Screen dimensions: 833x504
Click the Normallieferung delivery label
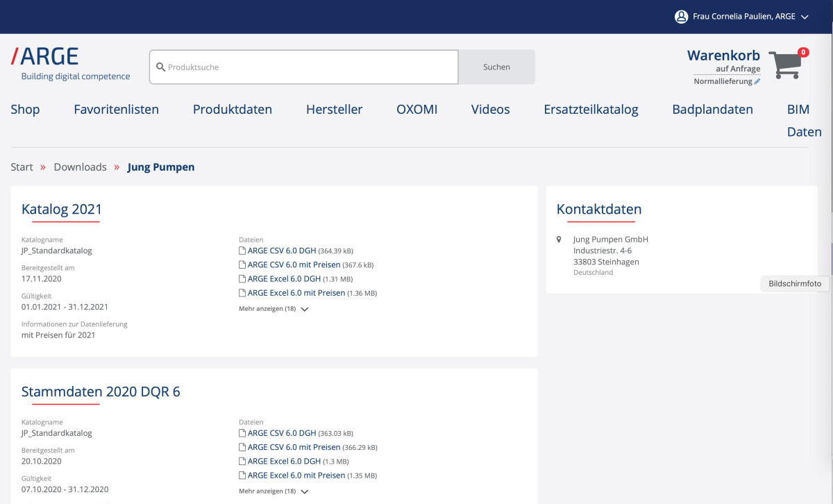723,82
